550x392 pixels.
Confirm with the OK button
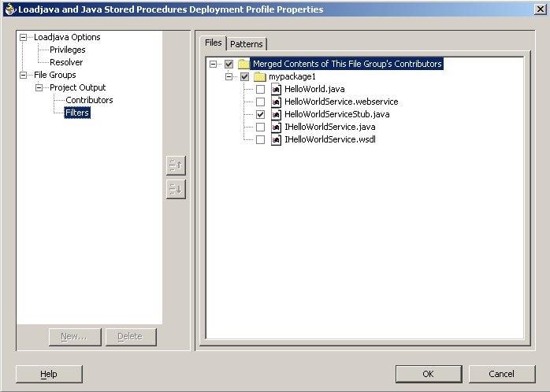click(429, 374)
